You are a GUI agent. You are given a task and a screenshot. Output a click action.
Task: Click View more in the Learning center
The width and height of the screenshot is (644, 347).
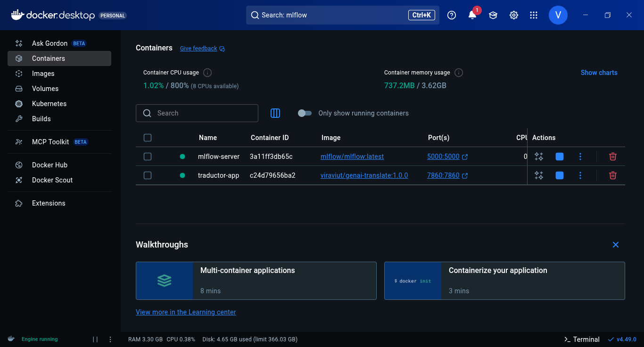(x=186, y=312)
